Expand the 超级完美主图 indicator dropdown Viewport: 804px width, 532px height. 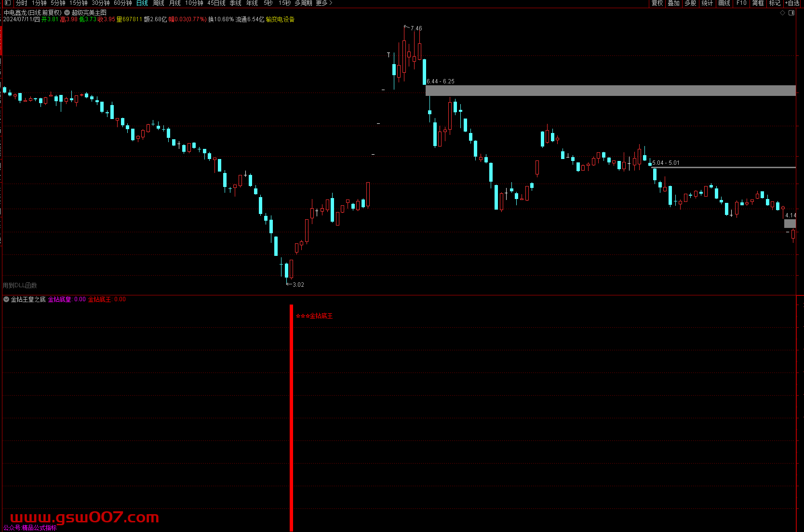point(67,13)
